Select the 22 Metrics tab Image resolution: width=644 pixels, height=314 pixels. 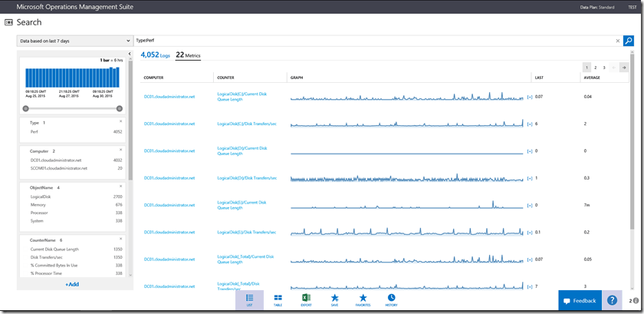(x=188, y=55)
